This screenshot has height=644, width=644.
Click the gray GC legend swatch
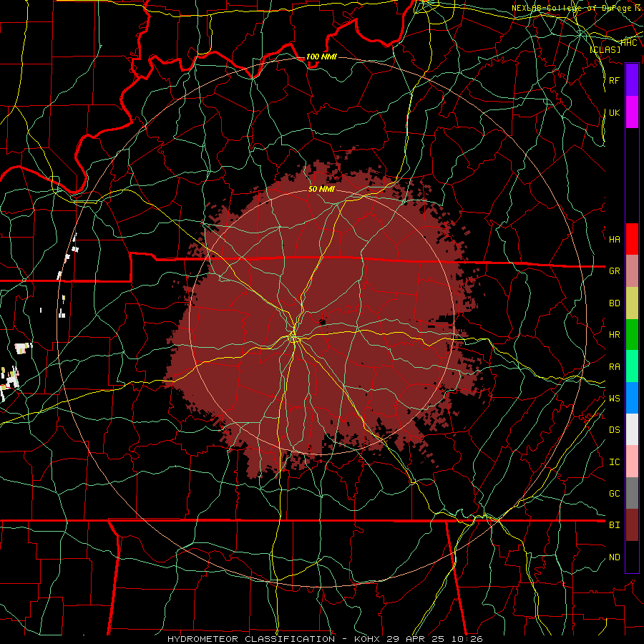tap(632, 493)
